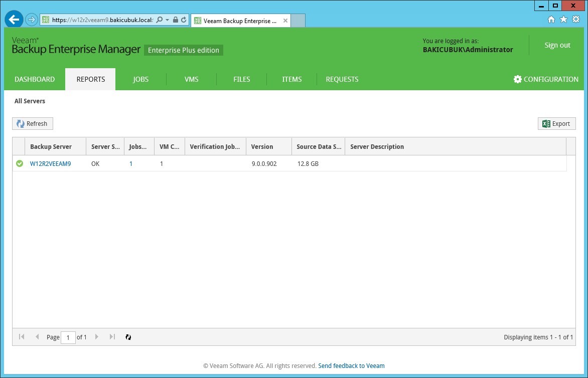
Task: Sort by Backup Server column header
Action: [56, 146]
